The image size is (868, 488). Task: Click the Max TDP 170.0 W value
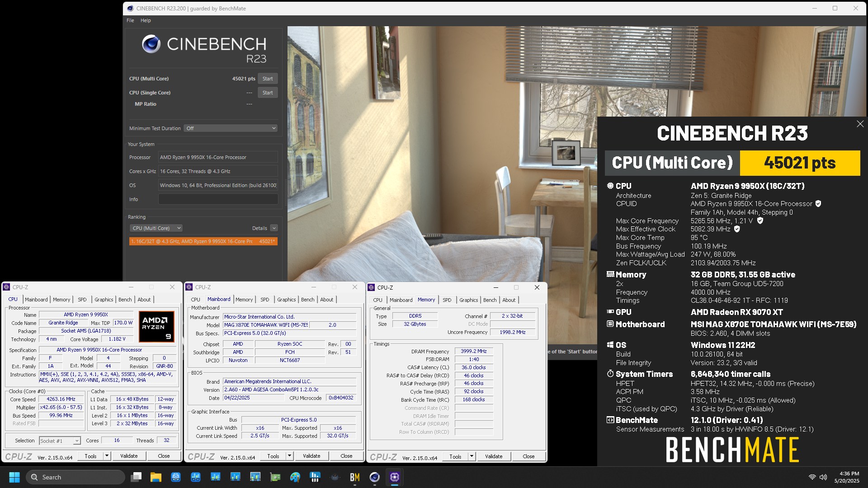(x=123, y=323)
